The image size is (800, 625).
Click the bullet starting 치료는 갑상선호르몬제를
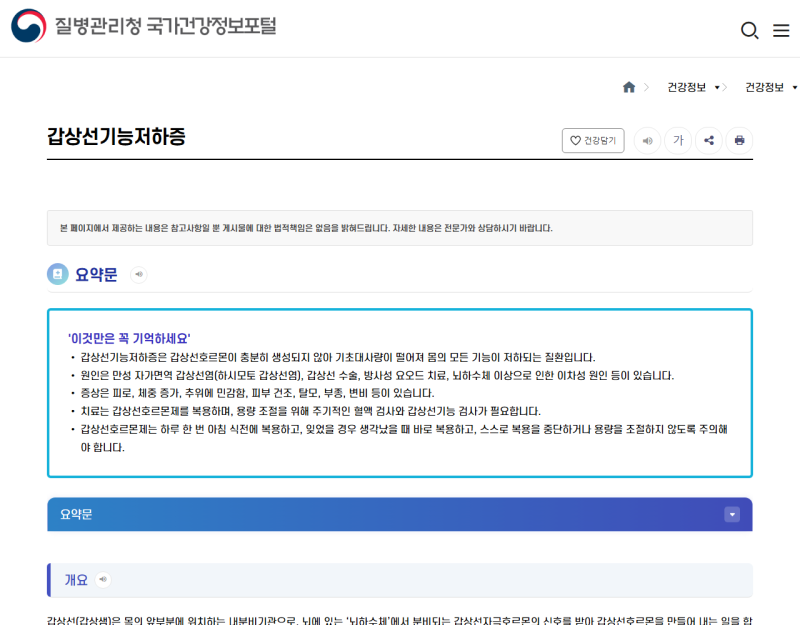coord(310,411)
